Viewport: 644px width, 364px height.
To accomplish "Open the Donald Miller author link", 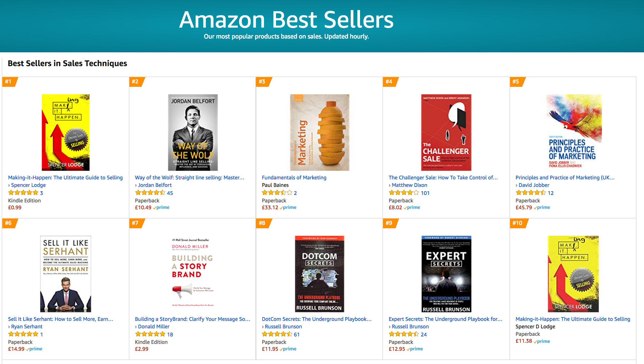I will pyautogui.click(x=154, y=327).
